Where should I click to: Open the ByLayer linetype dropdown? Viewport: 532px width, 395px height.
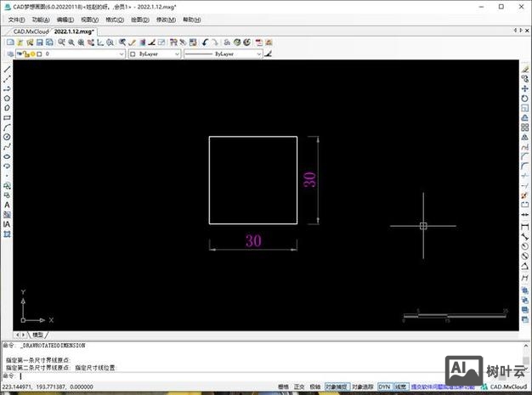[222, 54]
